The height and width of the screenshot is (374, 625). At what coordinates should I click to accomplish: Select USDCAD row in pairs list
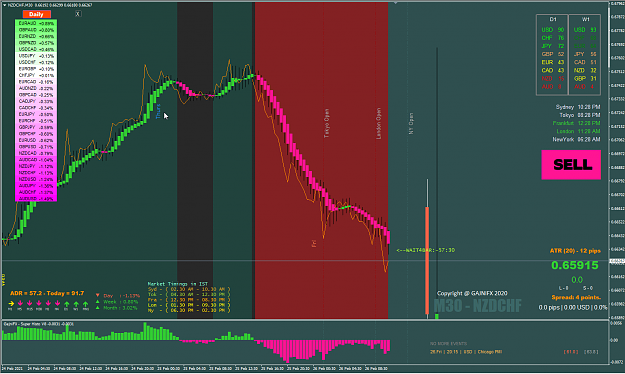(x=36, y=49)
